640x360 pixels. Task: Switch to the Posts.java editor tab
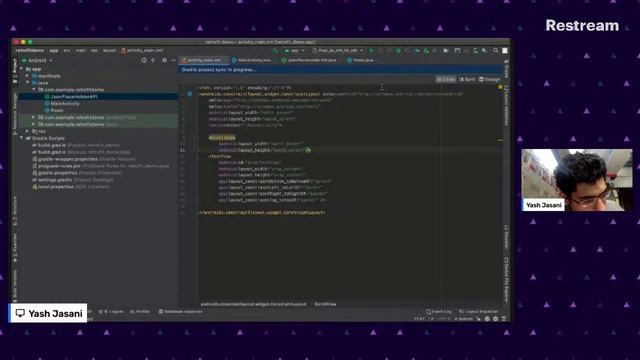point(362,60)
